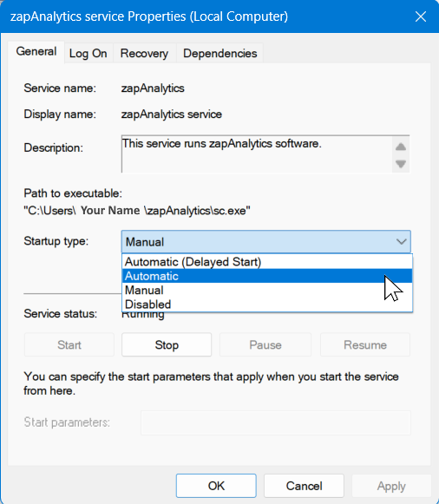The height and width of the screenshot is (504, 439).
Task: Select the General tab
Action: point(36,52)
